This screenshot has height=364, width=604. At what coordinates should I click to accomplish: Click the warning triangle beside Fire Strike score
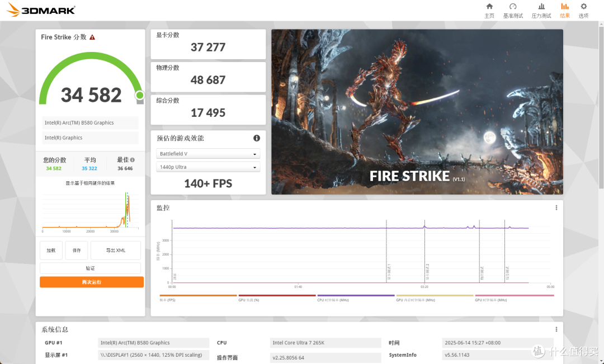tap(92, 37)
